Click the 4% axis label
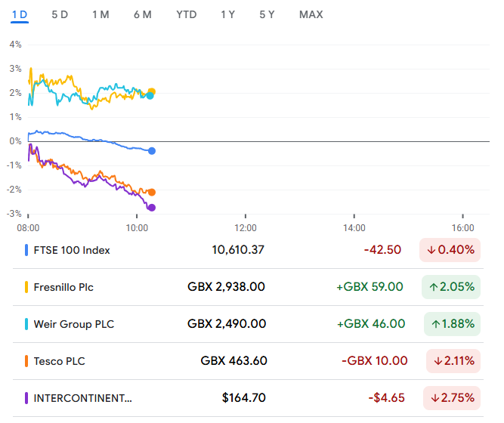 point(15,45)
